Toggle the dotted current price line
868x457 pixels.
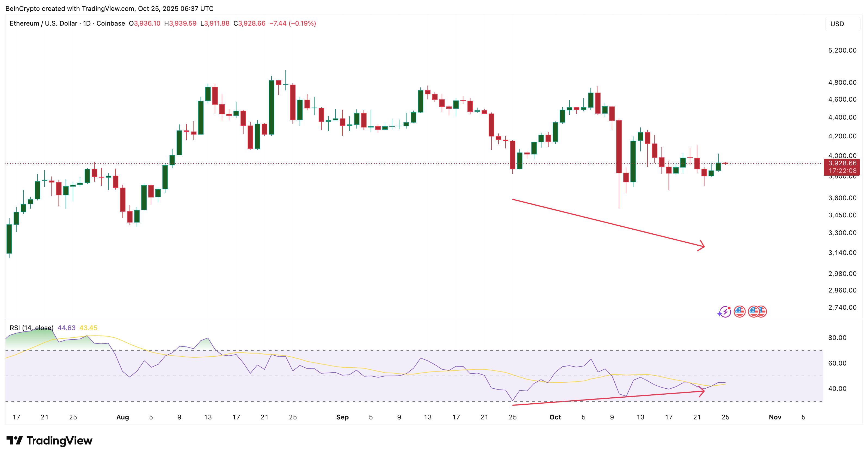click(x=404, y=163)
